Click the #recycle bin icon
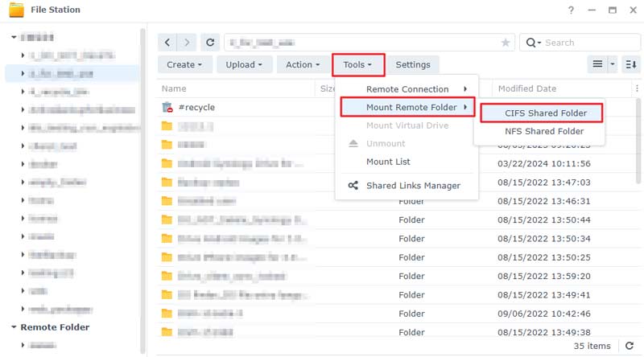The image size is (644, 357). point(167,107)
